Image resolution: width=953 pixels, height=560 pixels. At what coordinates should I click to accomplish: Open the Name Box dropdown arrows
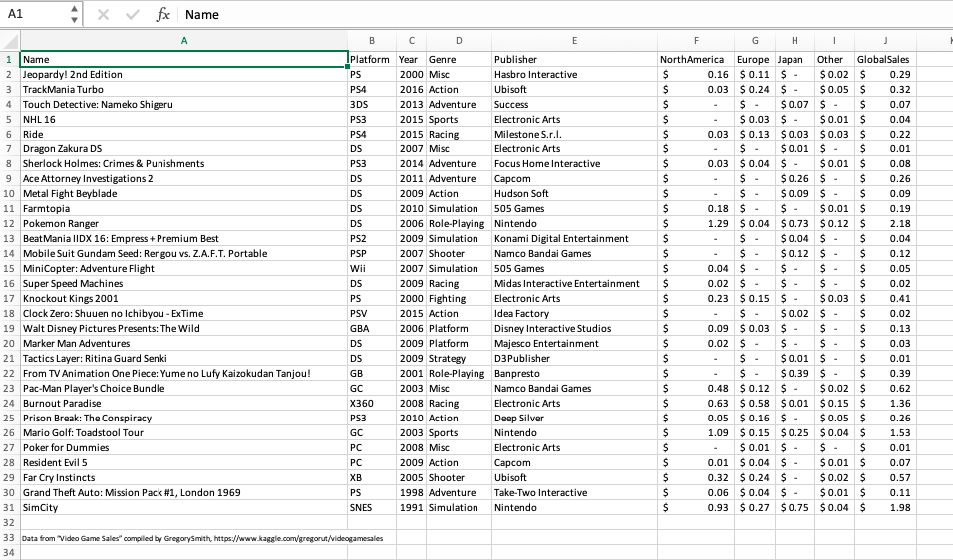[x=74, y=14]
